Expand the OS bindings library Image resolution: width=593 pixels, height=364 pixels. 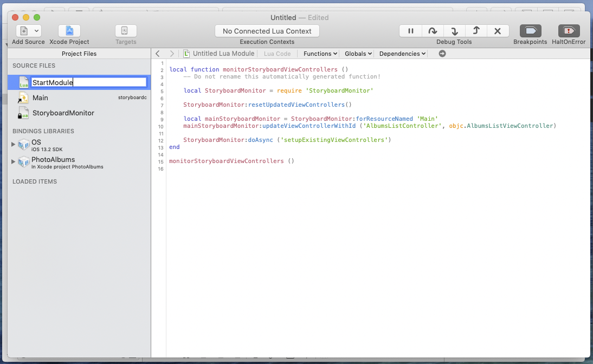(13, 144)
